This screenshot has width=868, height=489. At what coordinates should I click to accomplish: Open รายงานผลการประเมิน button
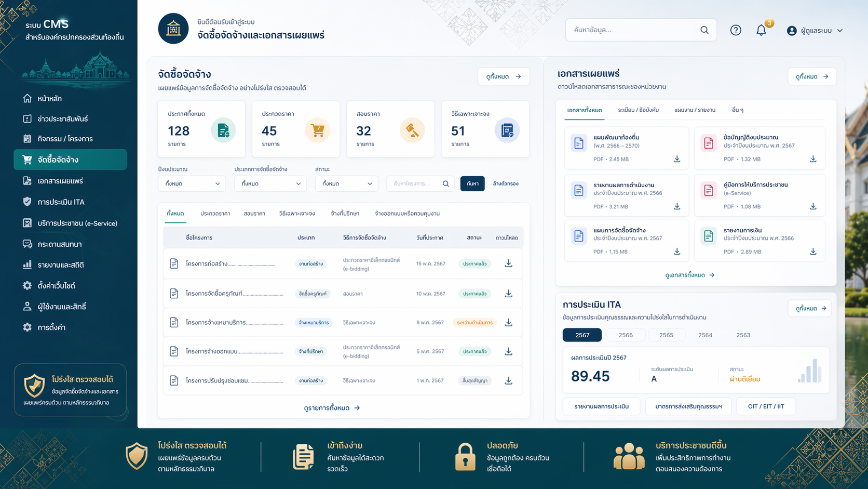601,406
